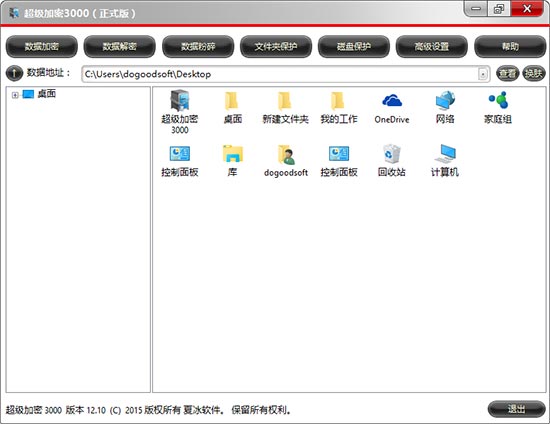Open 磁盘保护 feature
Screen dimensions: 550x424
pyautogui.click(x=354, y=46)
